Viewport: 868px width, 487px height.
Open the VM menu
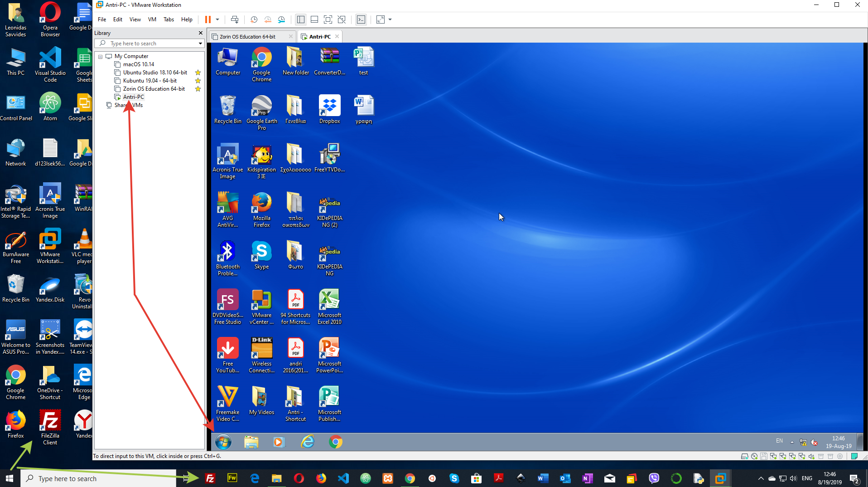152,19
